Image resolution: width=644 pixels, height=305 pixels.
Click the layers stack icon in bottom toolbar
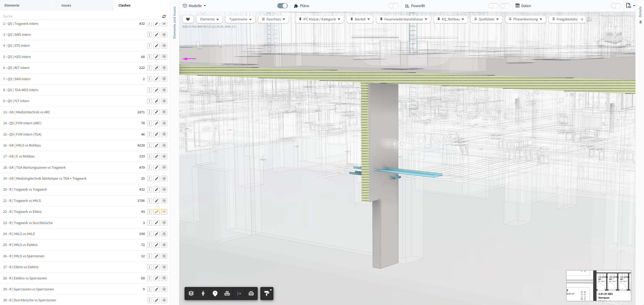tap(191, 293)
